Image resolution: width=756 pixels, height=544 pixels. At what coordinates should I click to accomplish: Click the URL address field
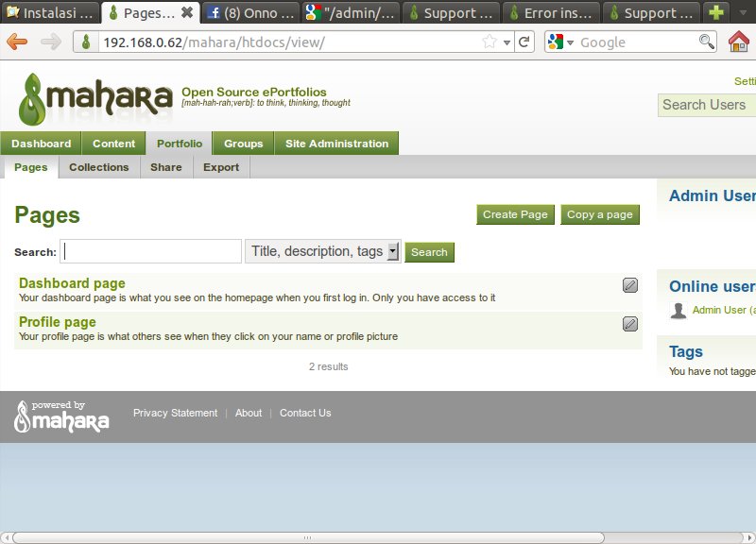coord(289,42)
